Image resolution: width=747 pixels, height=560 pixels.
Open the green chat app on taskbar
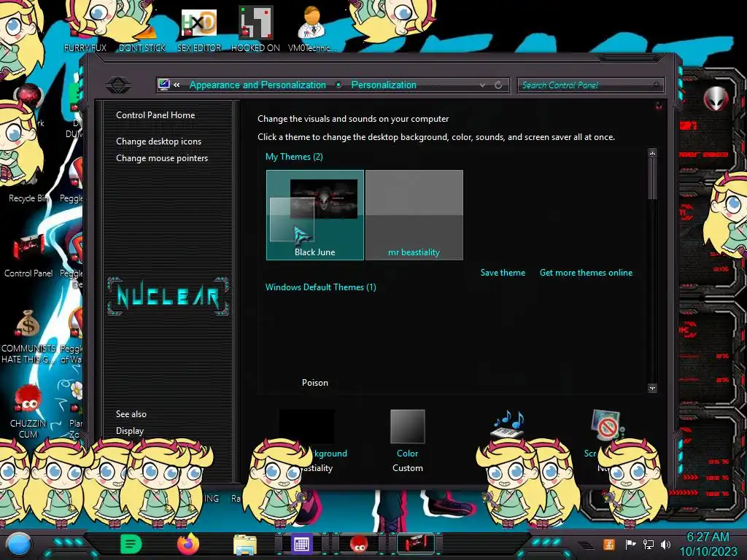tap(131, 544)
